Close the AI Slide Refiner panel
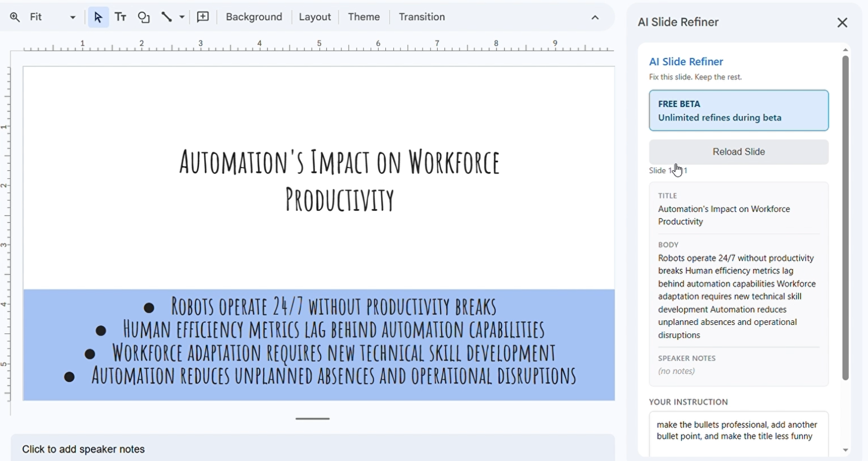 pos(842,22)
